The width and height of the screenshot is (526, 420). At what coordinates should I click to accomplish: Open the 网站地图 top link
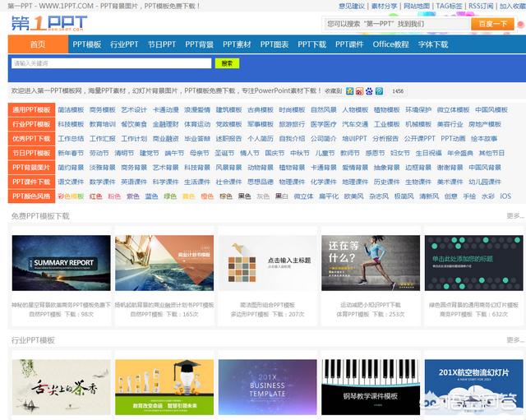click(x=417, y=6)
